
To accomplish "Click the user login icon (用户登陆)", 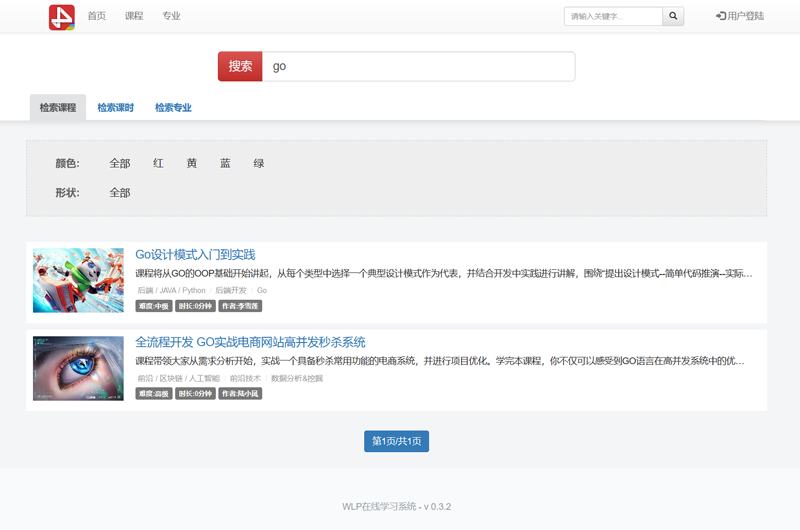I will click(x=721, y=16).
